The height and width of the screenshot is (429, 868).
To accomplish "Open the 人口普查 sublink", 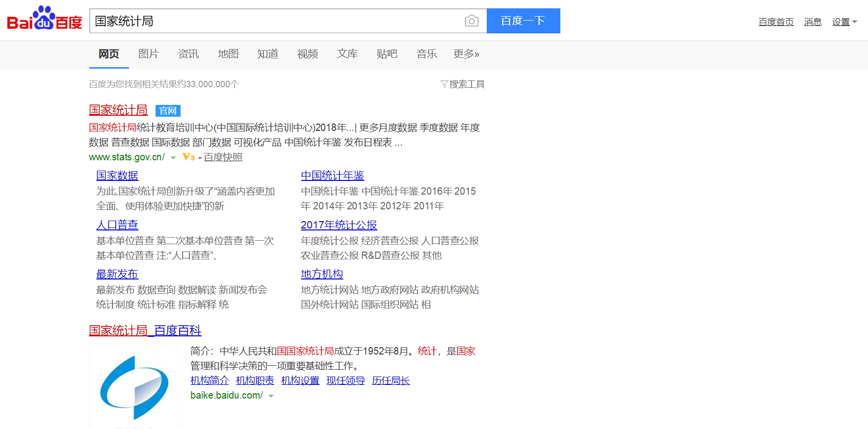I will pyautogui.click(x=117, y=225).
